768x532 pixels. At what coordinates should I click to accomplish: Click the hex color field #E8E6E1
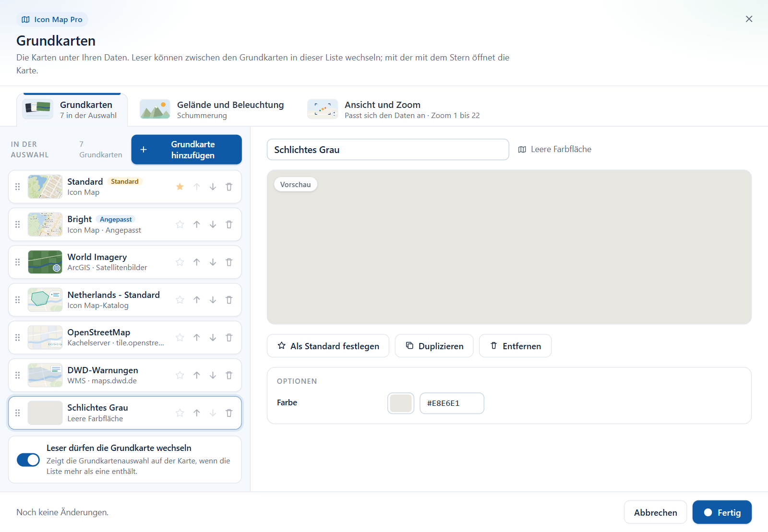pyautogui.click(x=452, y=403)
